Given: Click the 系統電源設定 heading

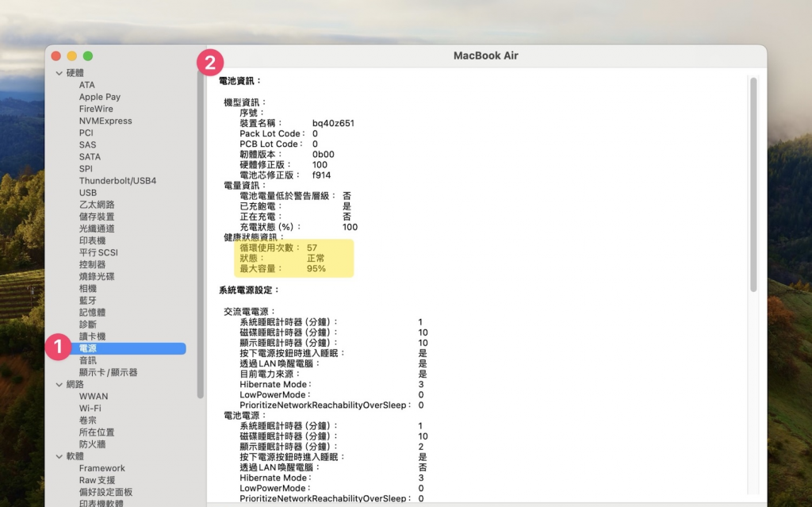Looking at the screenshot, I should coord(249,290).
